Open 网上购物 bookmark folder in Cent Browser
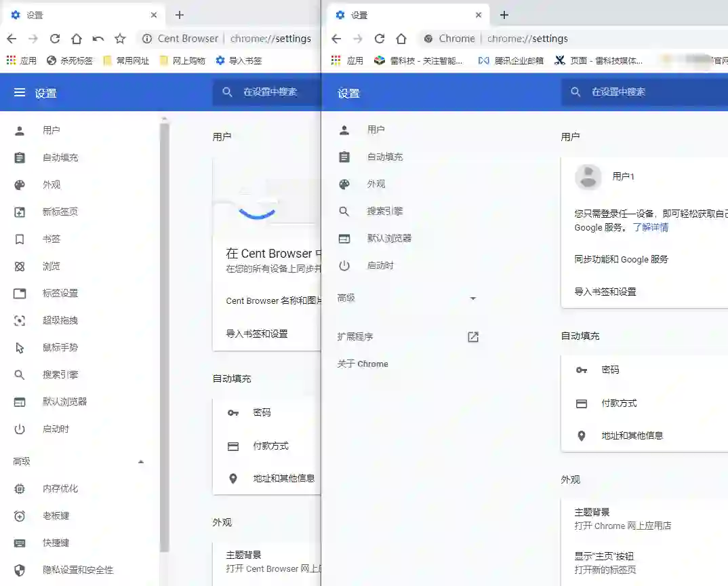Viewport: 728px width, 586px height. tap(182, 60)
